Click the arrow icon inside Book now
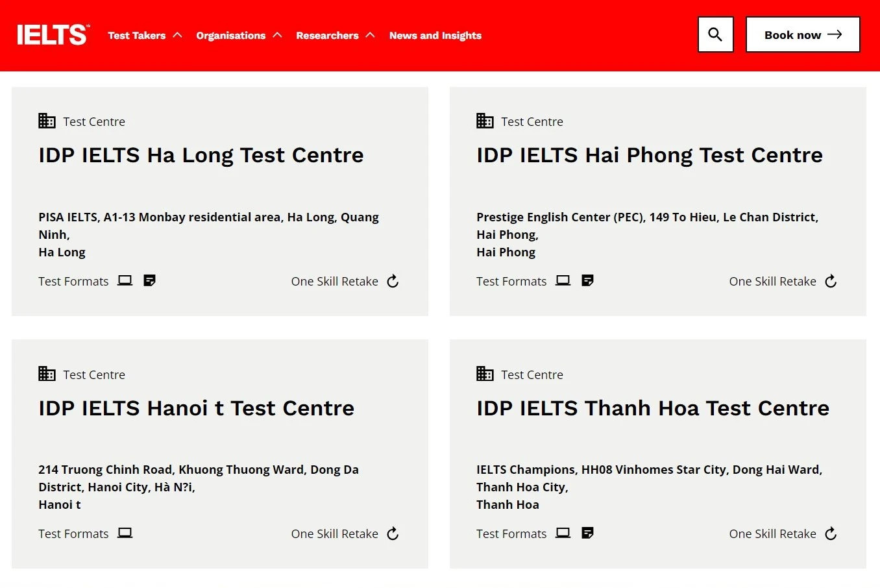Screen dimensions: 880x588 (x=836, y=34)
